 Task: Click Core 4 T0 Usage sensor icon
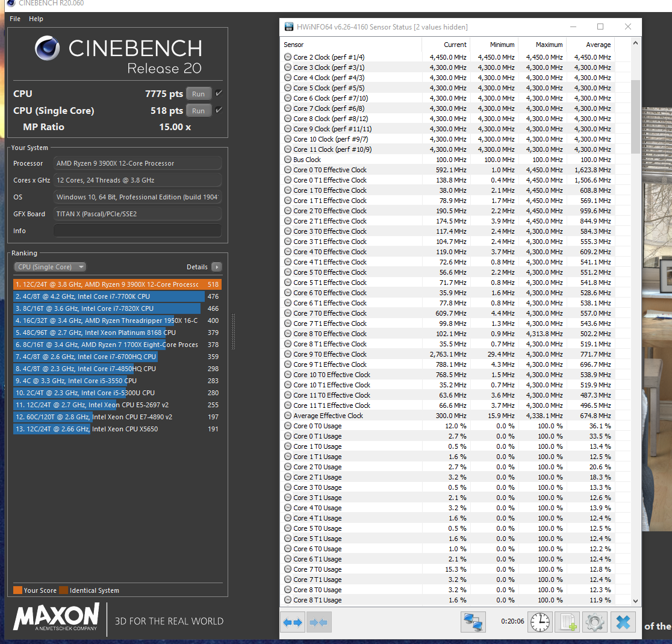[x=288, y=508]
